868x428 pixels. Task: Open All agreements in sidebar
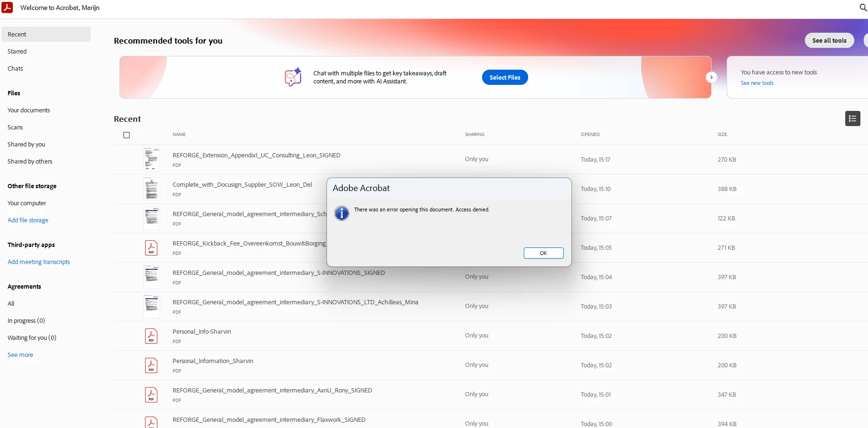click(11, 303)
